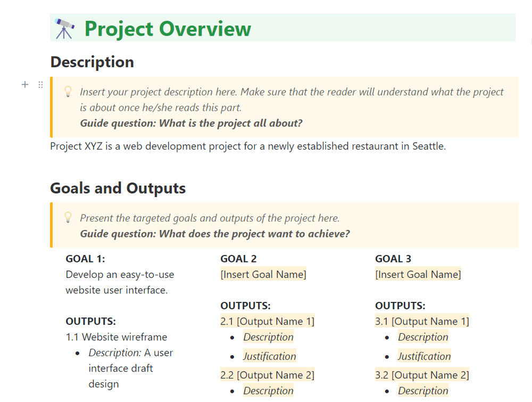Click the Project Overview title
The height and width of the screenshot is (402, 532).
pos(168,28)
